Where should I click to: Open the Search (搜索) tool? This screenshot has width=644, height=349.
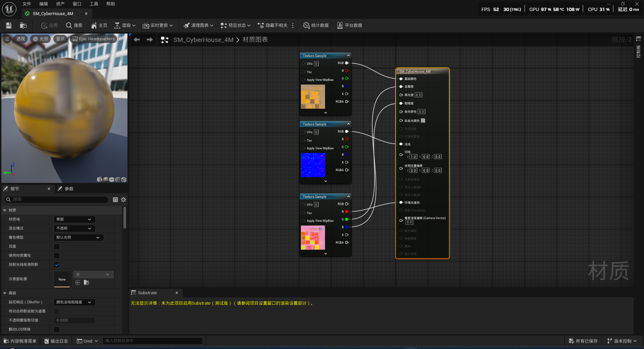point(74,26)
